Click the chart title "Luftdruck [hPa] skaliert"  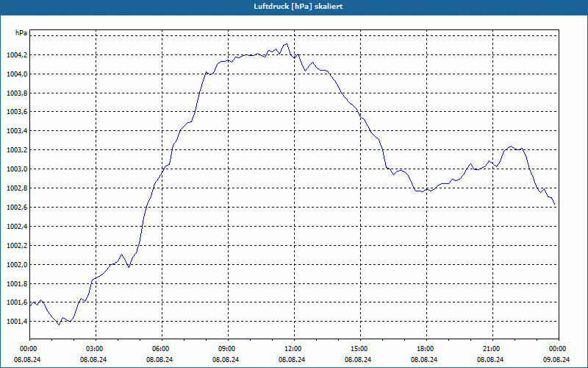point(298,7)
